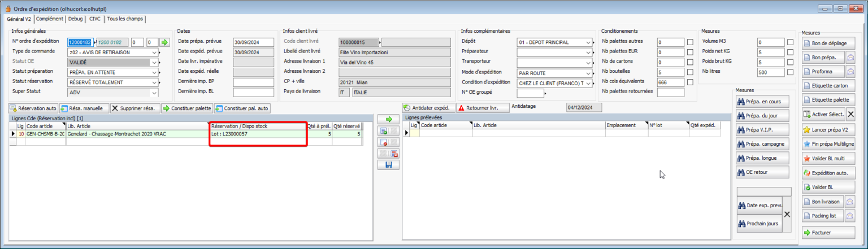868x249 pixels.
Task: Click the envelope icon beside Packing list
Action: click(850, 216)
